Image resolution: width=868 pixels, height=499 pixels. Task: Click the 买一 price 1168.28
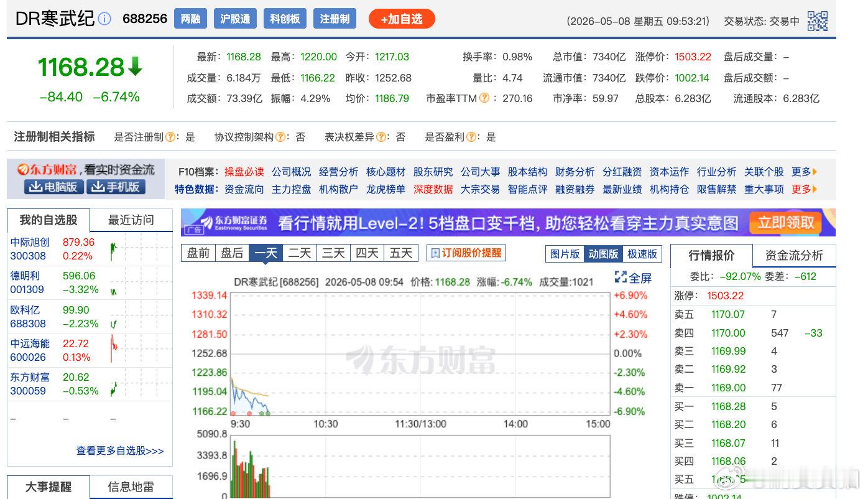(728, 406)
